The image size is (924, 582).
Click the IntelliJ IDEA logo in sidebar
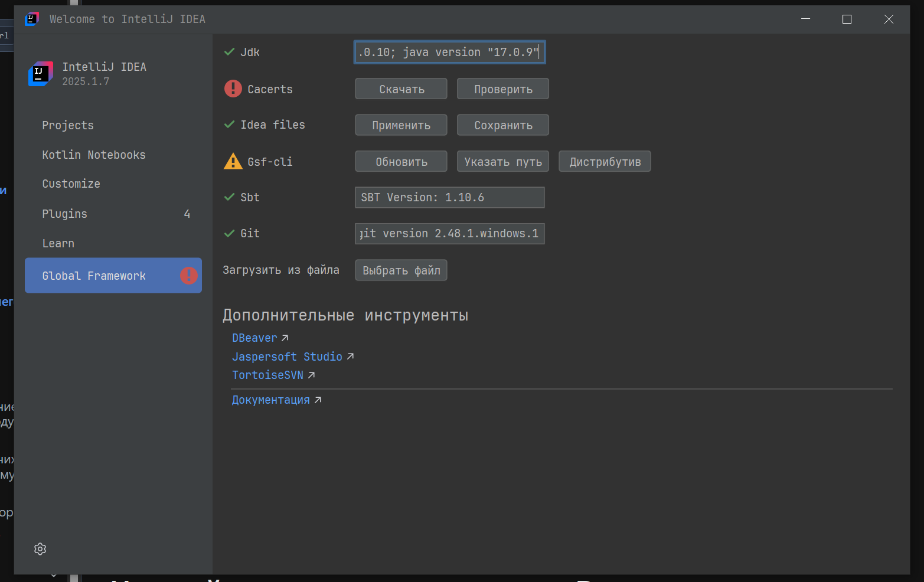[x=41, y=74]
